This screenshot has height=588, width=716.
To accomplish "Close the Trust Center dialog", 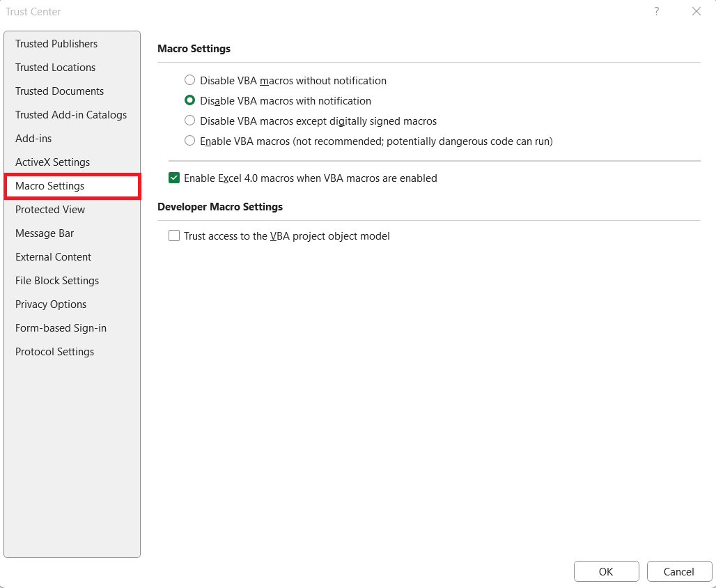I will pyautogui.click(x=696, y=11).
